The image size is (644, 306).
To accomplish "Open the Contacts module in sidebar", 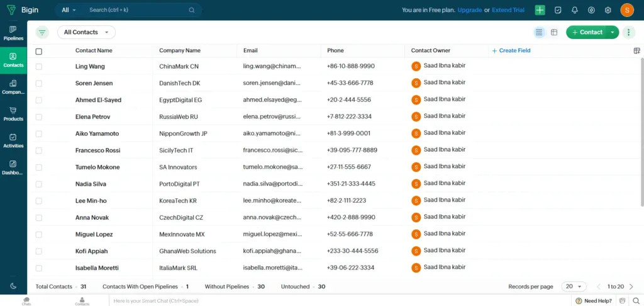I will 13,60.
